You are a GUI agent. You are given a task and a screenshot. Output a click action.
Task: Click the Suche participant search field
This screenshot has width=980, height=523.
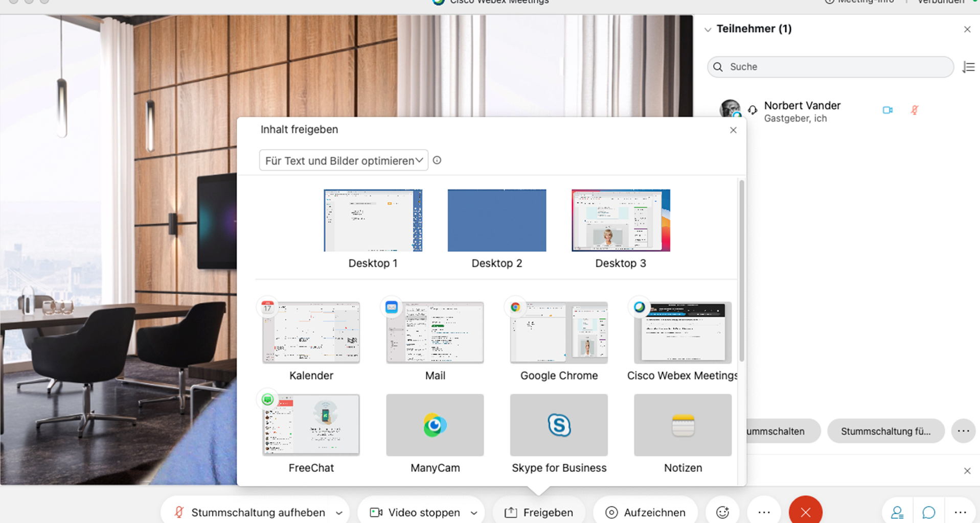pyautogui.click(x=830, y=67)
